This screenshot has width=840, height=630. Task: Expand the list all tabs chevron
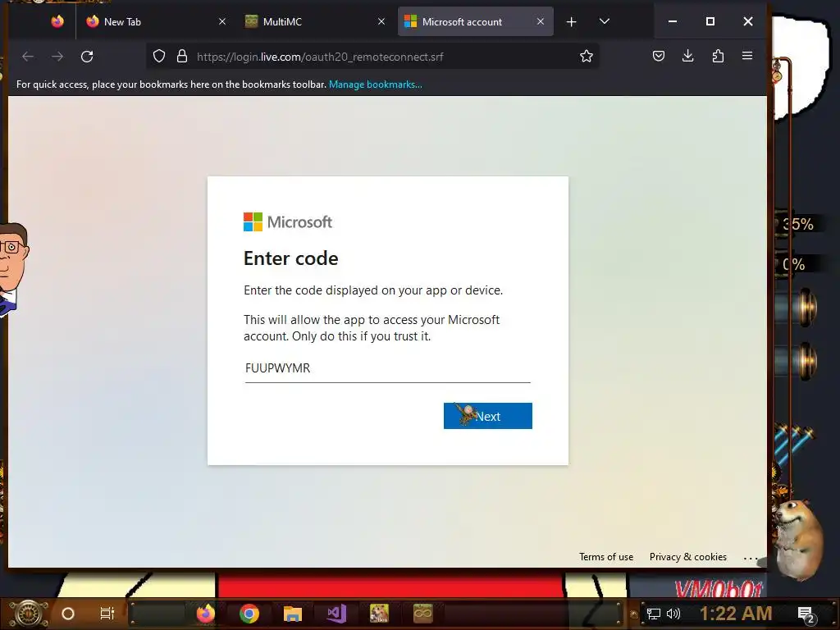tap(605, 21)
